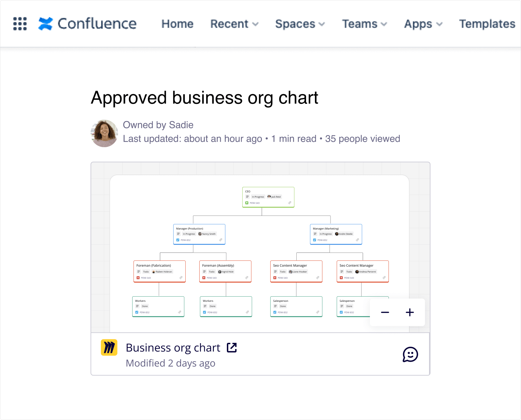Viewport: 521px width, 420px height.
Task: Open the app switcher grid icon
Action: pyautogui.click(x=20, y=24)
